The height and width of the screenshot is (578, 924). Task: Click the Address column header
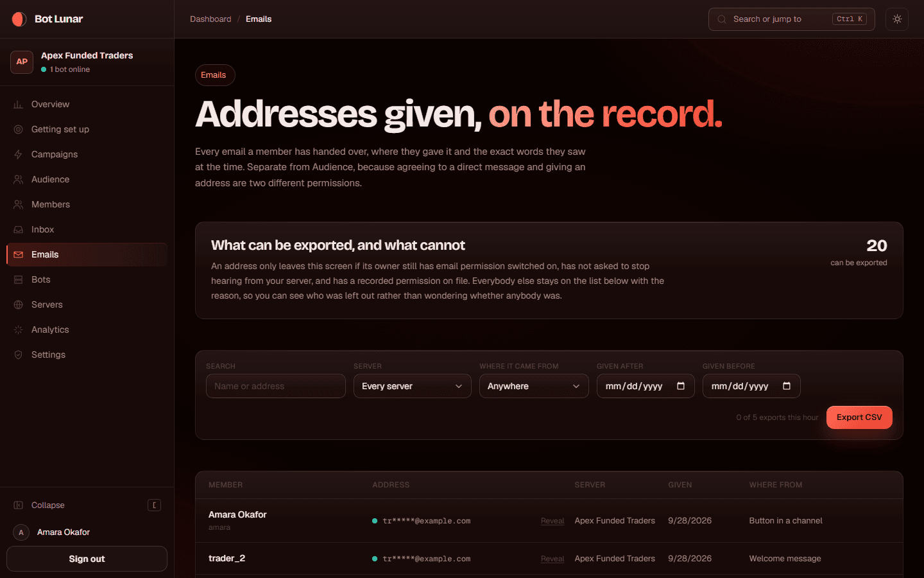coord(391,485)
